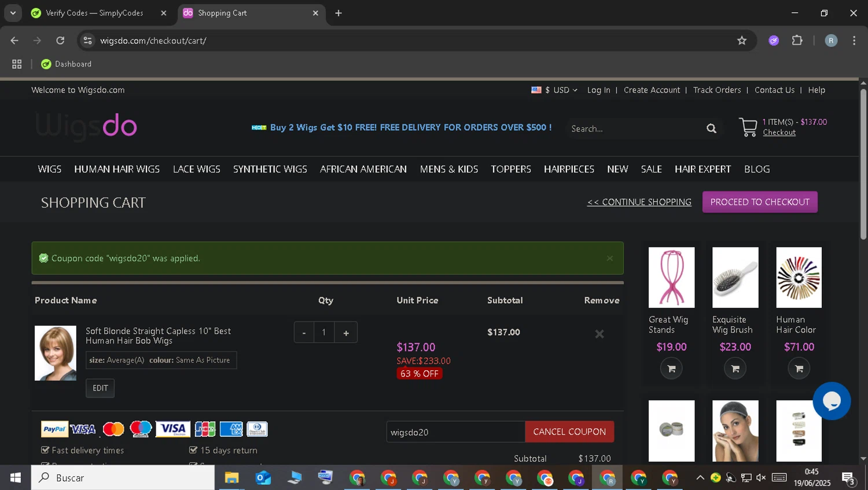
Task: Click PROCEED TO CHECKOUT button
Action: coord(760,202)
